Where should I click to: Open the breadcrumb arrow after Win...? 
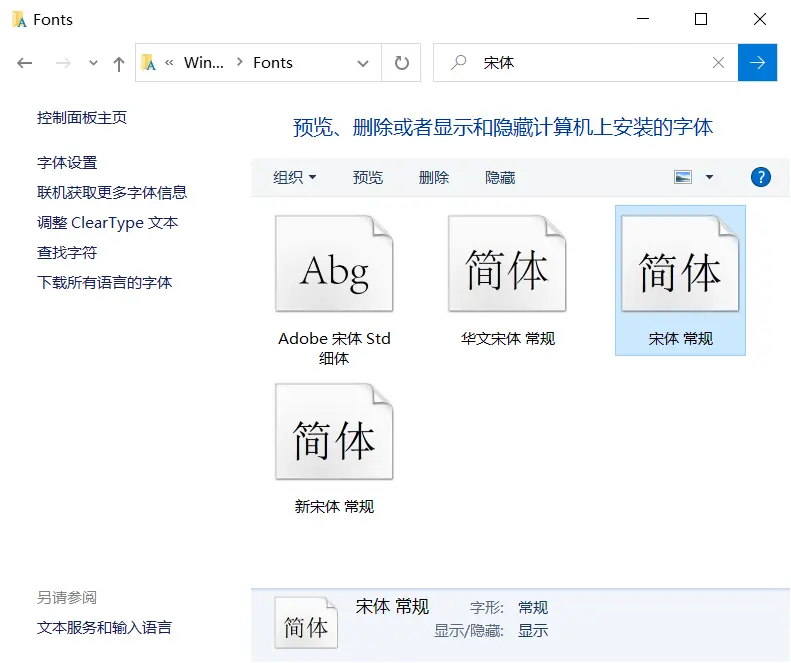240,62
